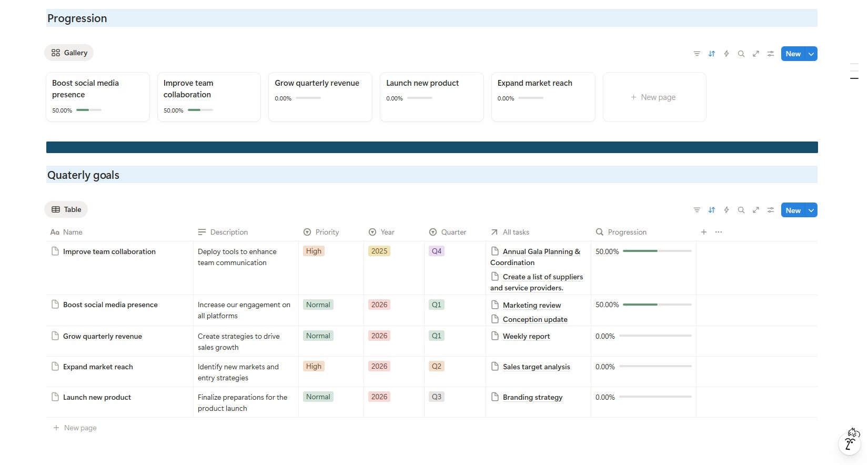Add a new property column with the plus icon
Viewport: 868px width, 465px height.
tap(703, 232)
